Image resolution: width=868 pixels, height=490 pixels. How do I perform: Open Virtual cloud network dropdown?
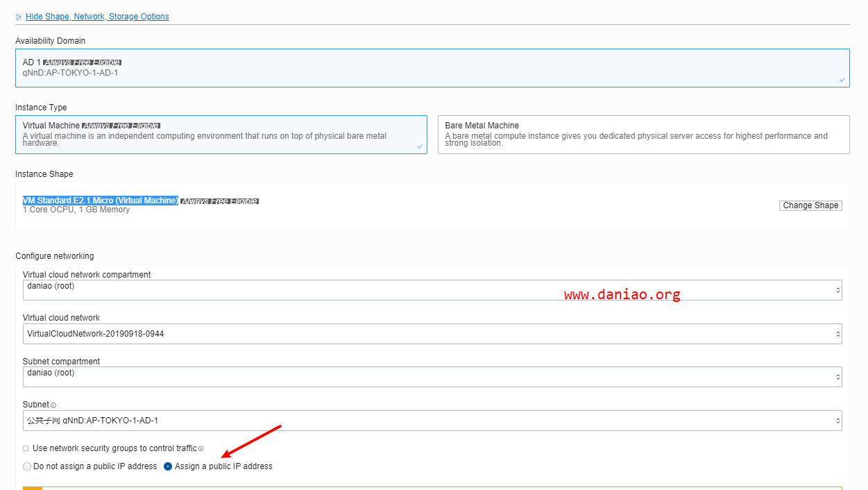click(x=432, y=334)
